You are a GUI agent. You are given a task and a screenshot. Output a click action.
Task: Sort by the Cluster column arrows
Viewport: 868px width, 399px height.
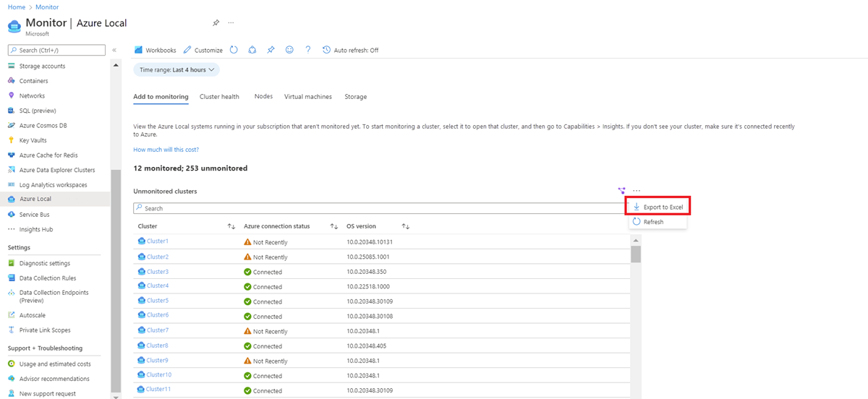click(231, 226)
